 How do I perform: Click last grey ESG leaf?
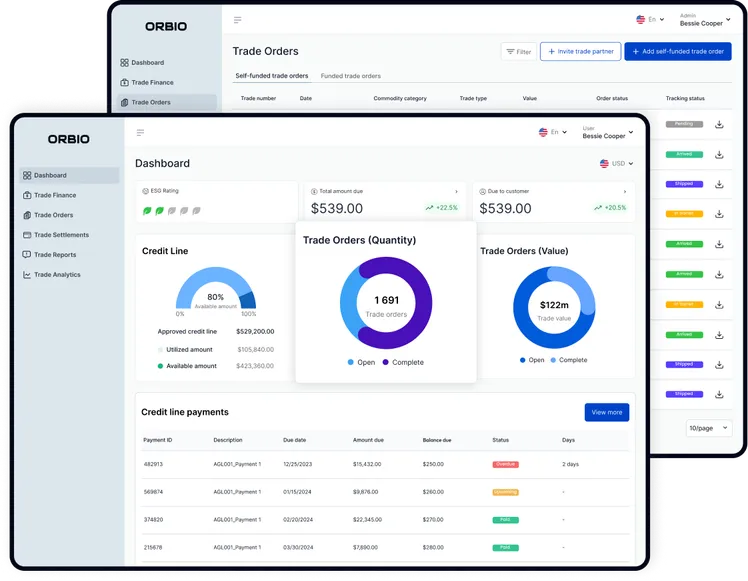196,210
